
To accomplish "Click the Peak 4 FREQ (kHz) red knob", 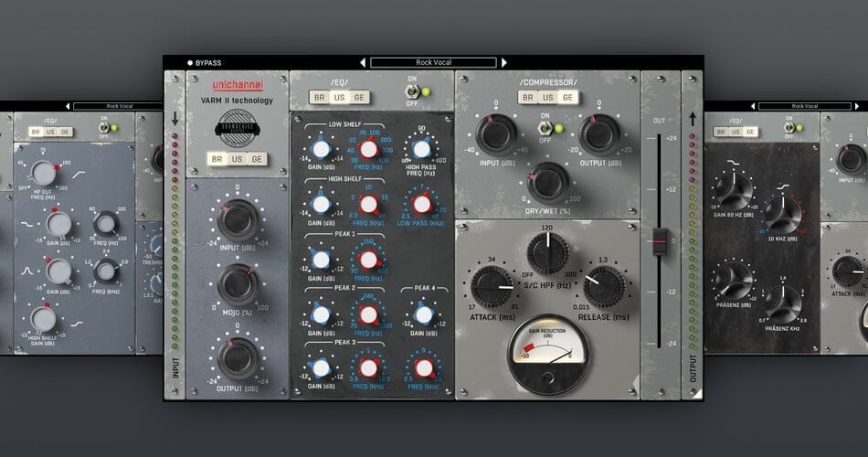I will pyautogui.click(x=424, y=367).
